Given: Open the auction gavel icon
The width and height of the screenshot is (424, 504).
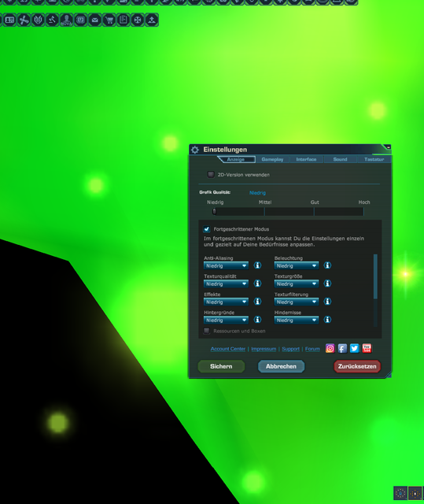Looking at the screenshot, I should coord(52,20).
